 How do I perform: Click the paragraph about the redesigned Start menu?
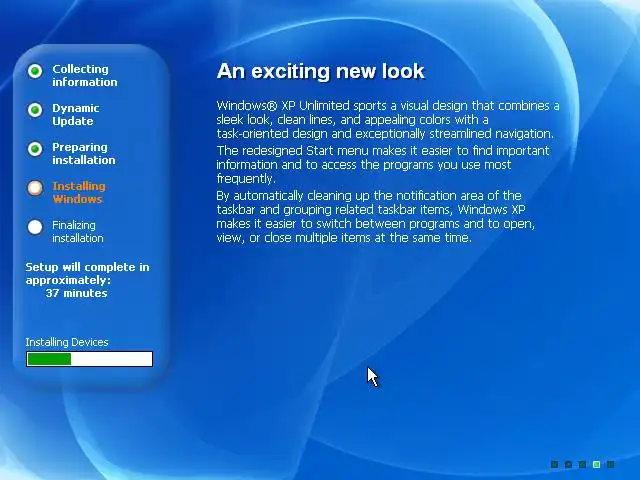pos(383,164)
